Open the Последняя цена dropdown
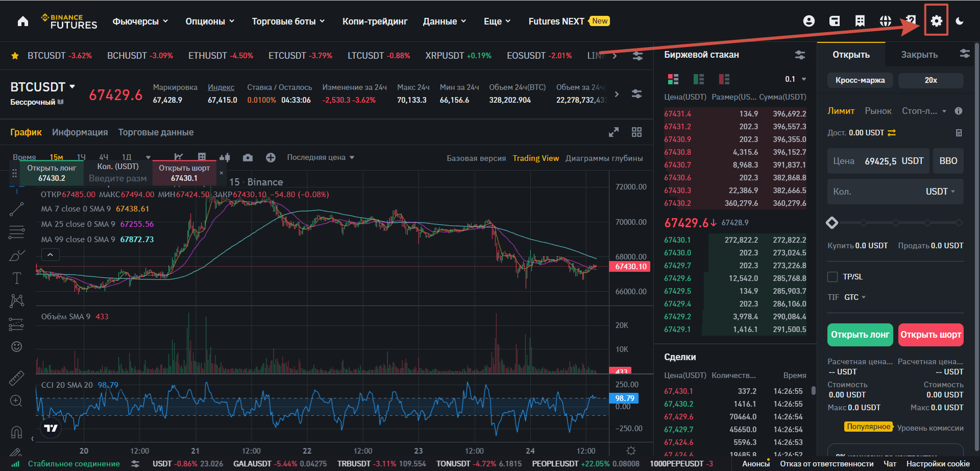 321,157
